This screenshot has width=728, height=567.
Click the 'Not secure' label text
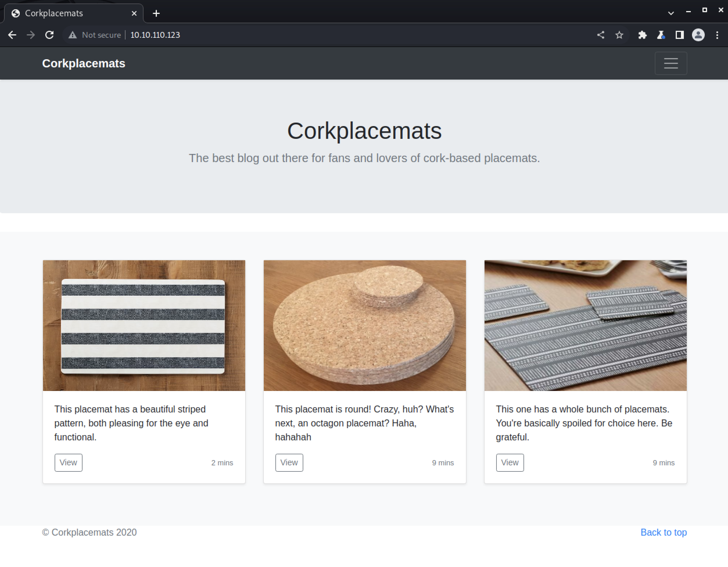(101, 35)
